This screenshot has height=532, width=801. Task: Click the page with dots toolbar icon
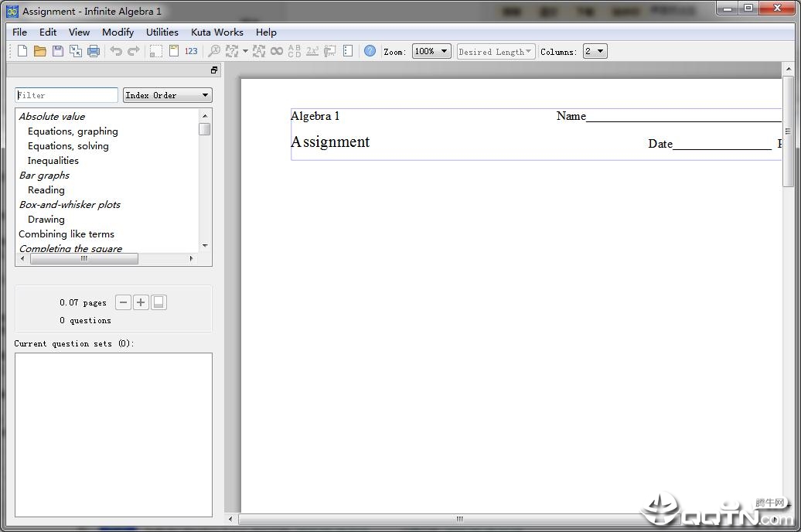pyautogui.click(x=348, y=50)
